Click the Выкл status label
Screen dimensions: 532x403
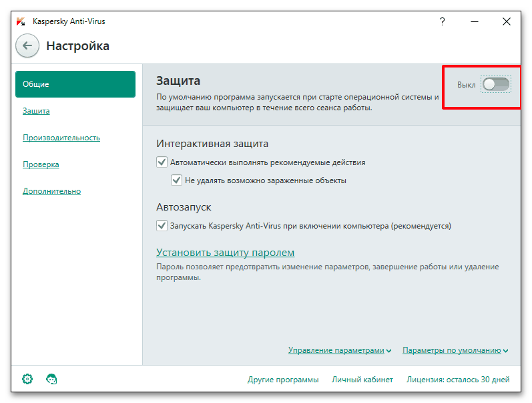click(466, 85)
